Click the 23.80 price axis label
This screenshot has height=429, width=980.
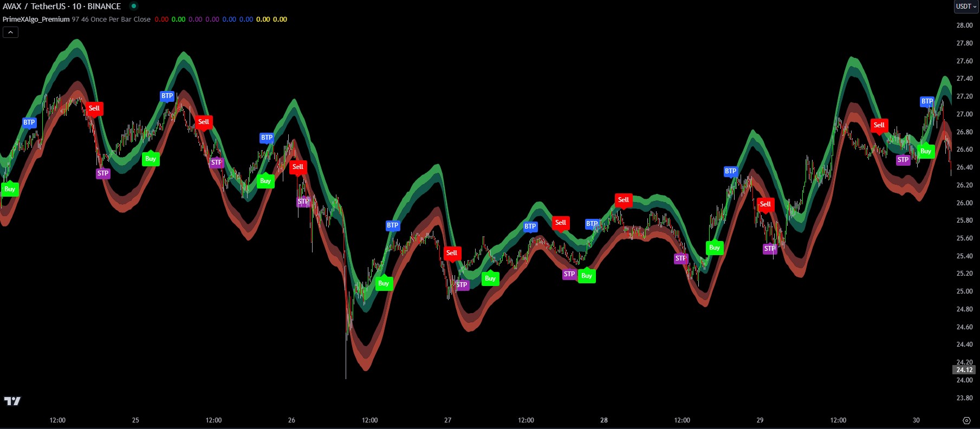coord(964,398)
